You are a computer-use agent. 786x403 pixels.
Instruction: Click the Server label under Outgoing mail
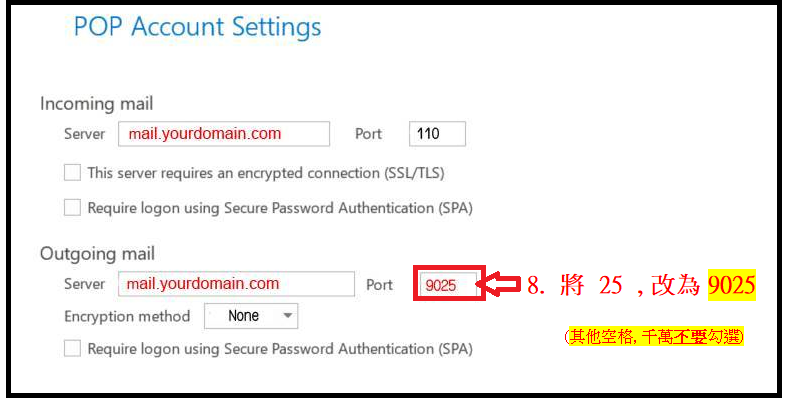pos(84,284)
